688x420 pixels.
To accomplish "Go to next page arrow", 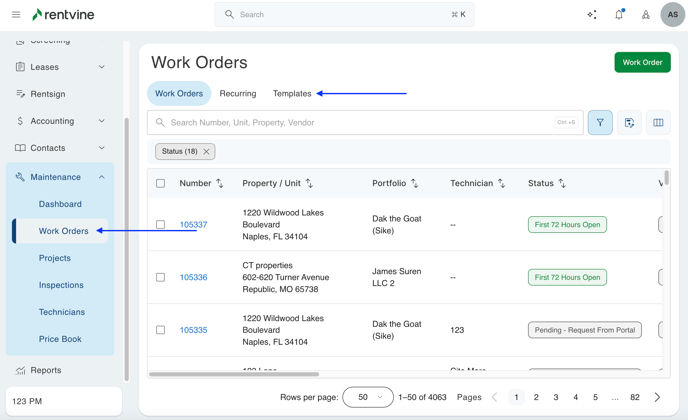I will point(657,397).
